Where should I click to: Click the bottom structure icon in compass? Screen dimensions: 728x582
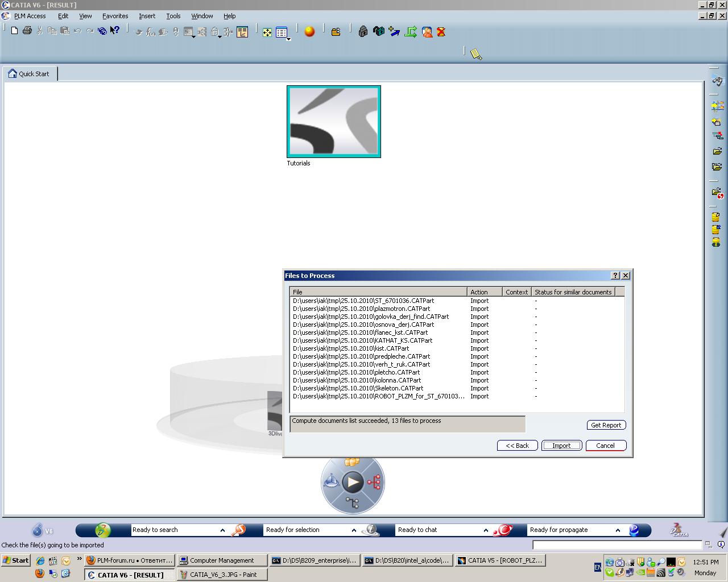click(352, 503)
